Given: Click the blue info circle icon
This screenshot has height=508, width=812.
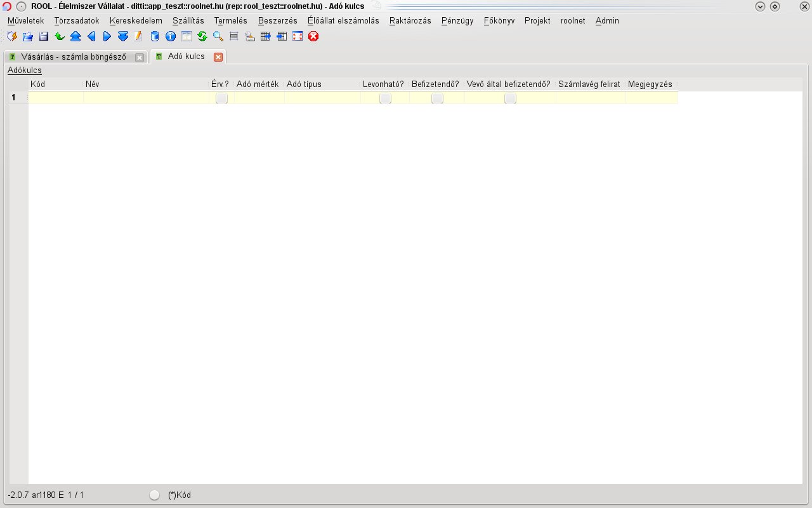Looking at the screenshot, I should 171,37.
